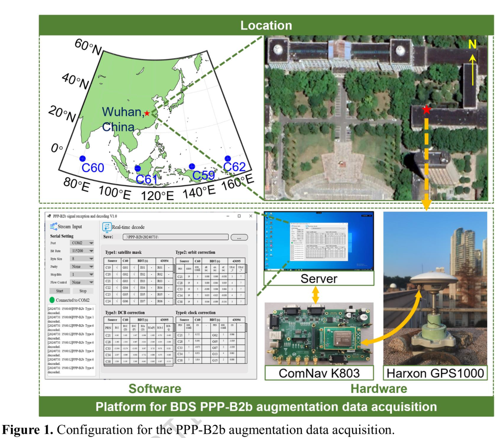Viewport: 504px width, 438px height.
Task: Click the 'Type2: orbit correction' heading
Action: coord(196,252)
